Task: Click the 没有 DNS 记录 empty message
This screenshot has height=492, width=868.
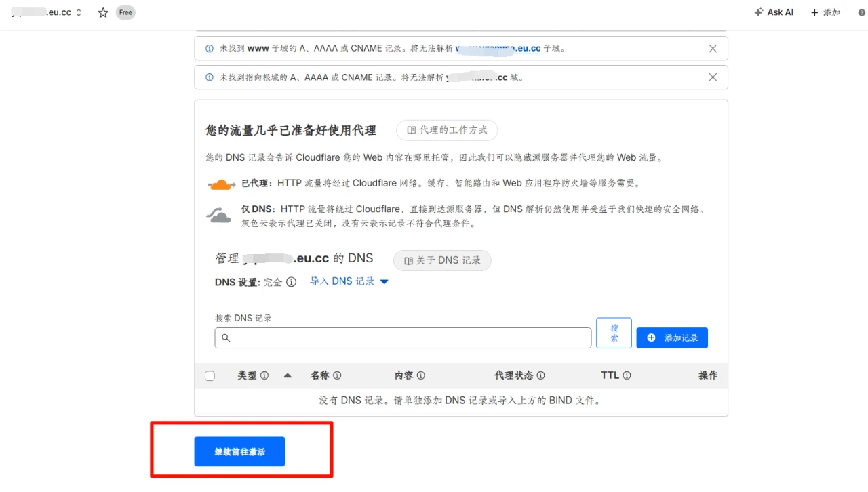Action: 460,401
